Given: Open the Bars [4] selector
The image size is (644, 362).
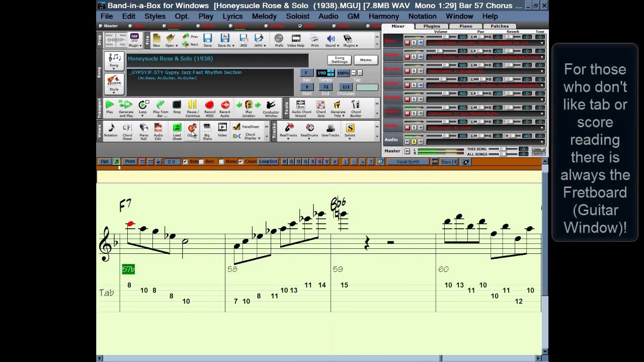Looking at the screenshot, I should click(x=449, y=161).
